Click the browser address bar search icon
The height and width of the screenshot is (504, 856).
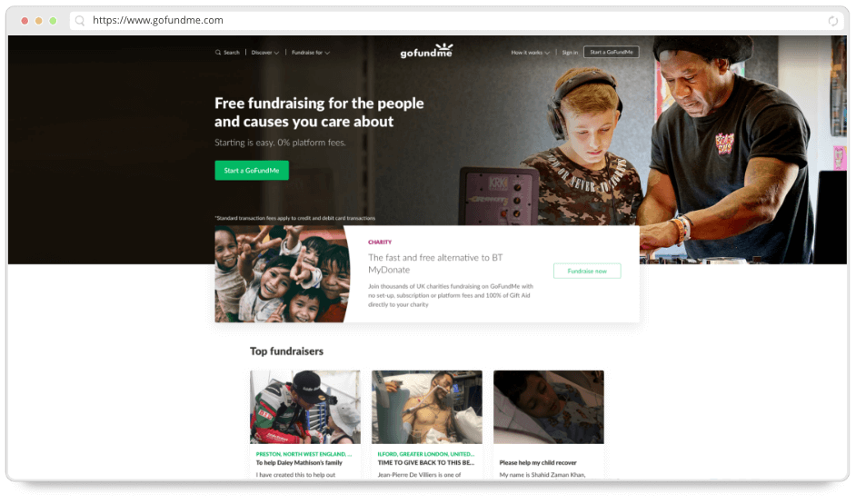(80, 21)
